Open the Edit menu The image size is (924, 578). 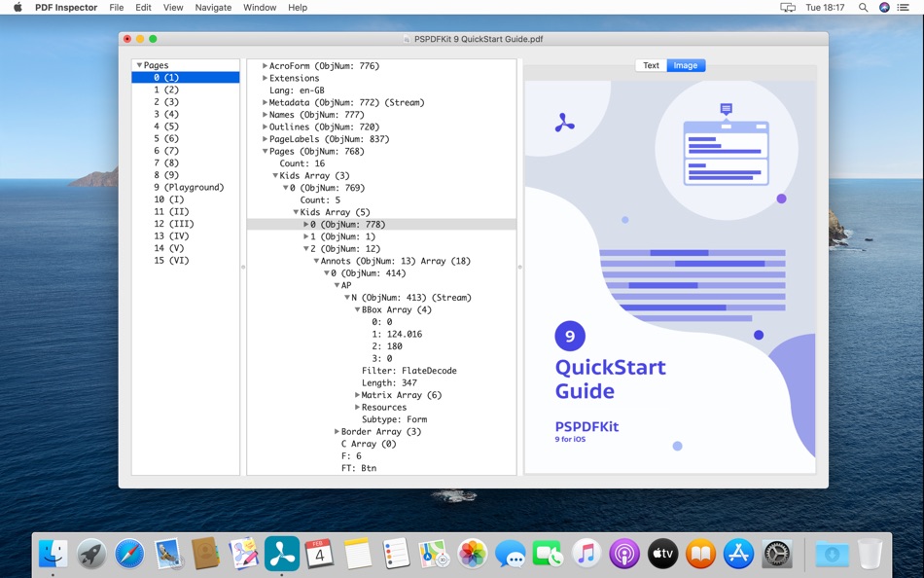143,8
